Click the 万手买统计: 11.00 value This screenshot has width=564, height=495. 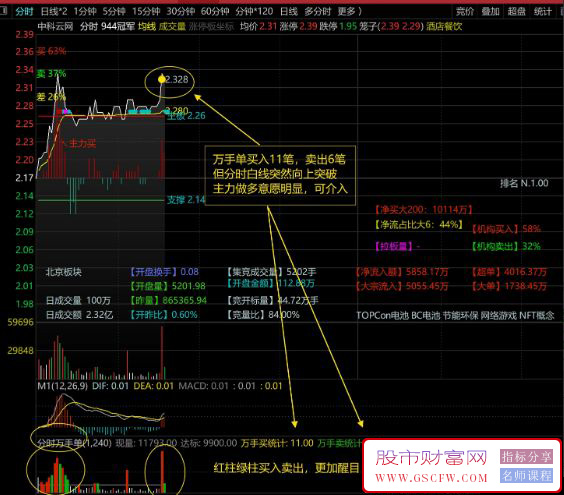tap(277, 443)
